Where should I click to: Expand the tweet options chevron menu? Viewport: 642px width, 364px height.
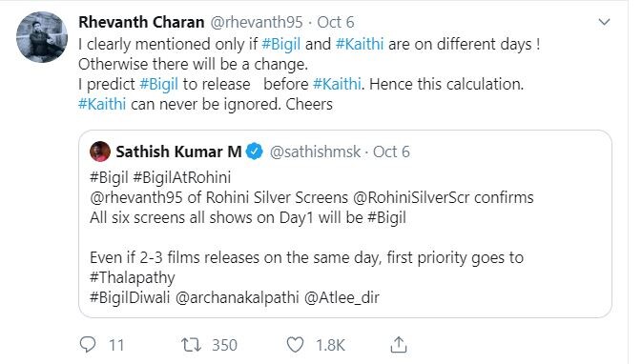coord(605,22)
